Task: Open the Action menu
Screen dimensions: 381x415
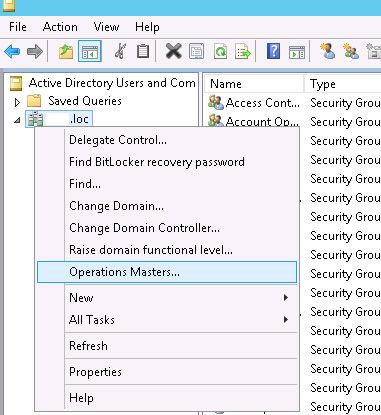Action: click(60, 27)
